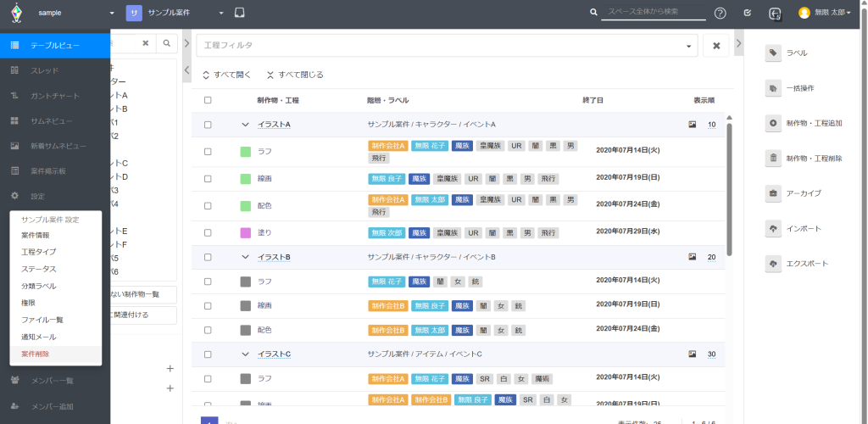Open the 工程フィルタ dropdown arrow
This screenshot has width=868, height=424.
(x=688, y=46)
